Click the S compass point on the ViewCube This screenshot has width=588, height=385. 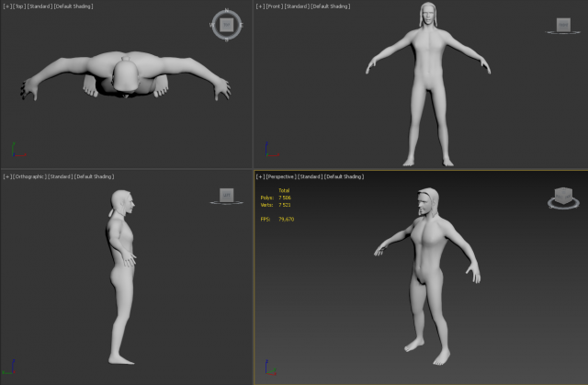pyautogui.click(x=227, y=40)
